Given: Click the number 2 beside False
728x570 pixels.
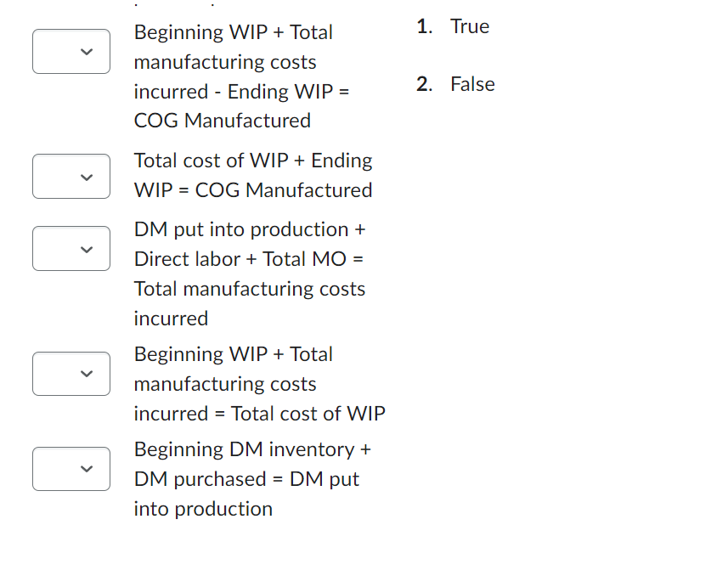Looking at the screenshot, I should pos(423,84).
